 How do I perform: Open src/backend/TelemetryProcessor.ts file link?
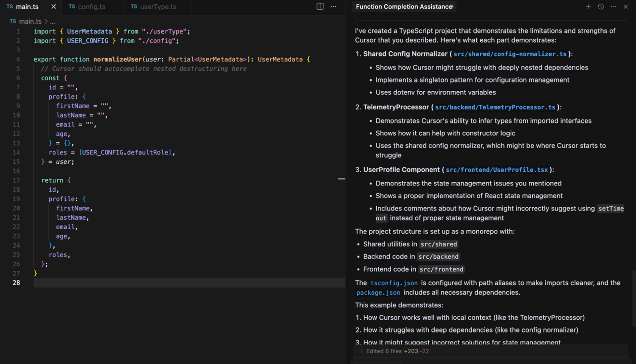(x=495, y=107)
